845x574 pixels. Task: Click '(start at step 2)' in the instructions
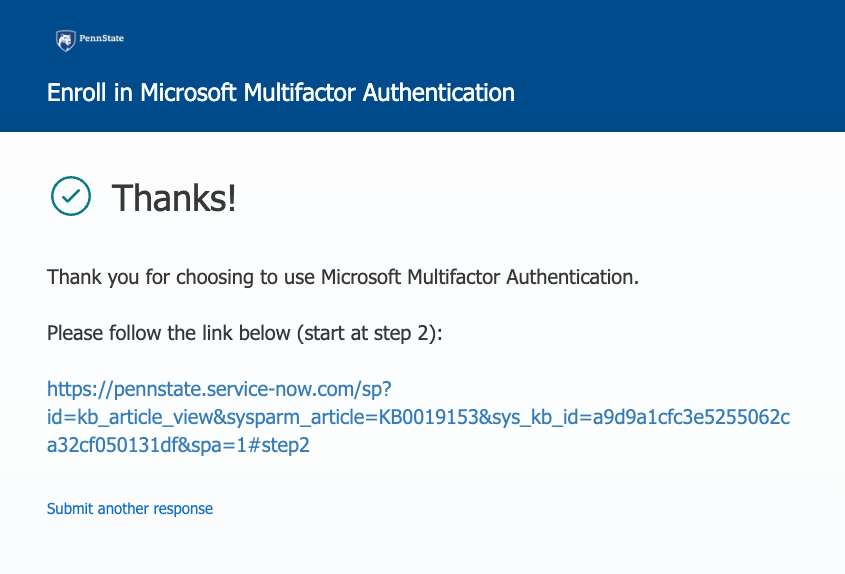click(368, 333)
